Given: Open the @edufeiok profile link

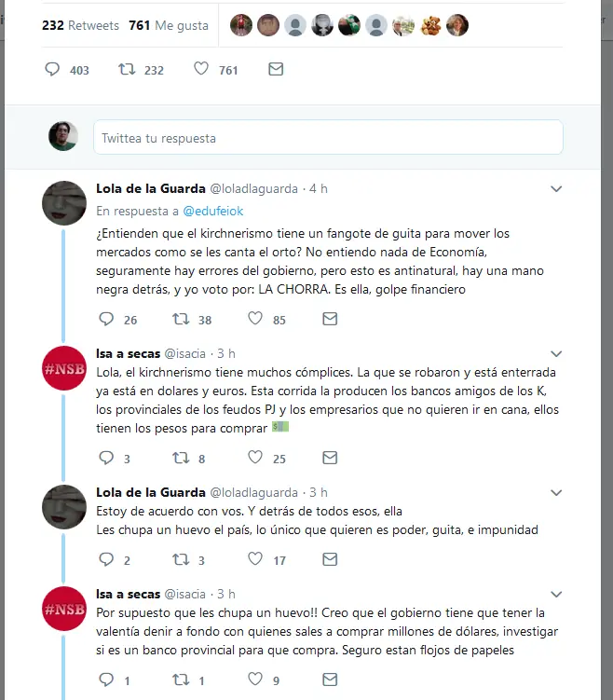Looking at the screenshot, I should (213, 211).
